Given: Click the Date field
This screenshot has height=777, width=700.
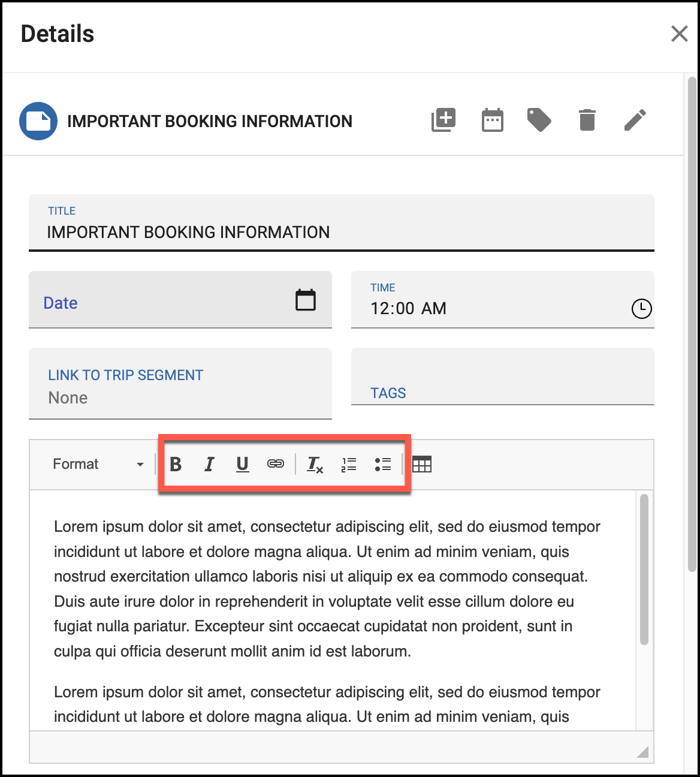Looking at the screenshot, I should point(180,300).
